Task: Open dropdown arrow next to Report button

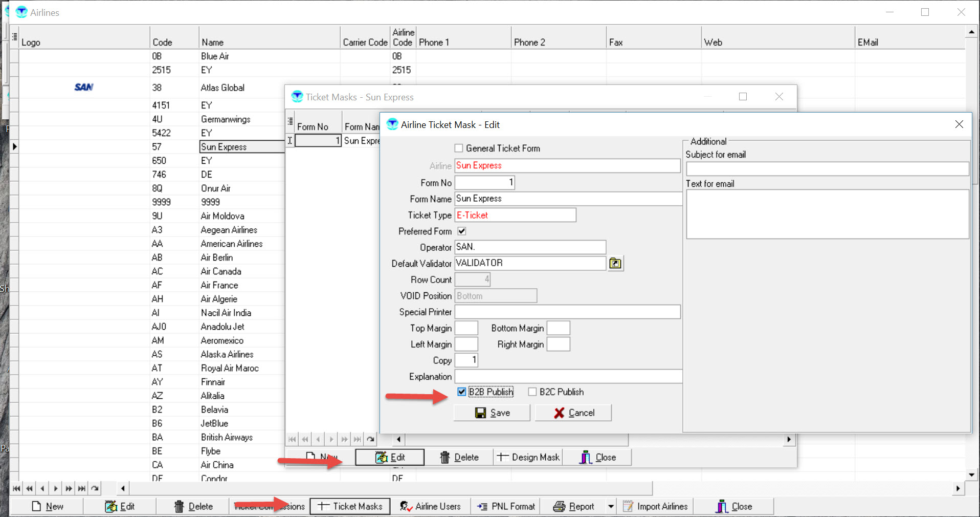Action: point(611,507)
